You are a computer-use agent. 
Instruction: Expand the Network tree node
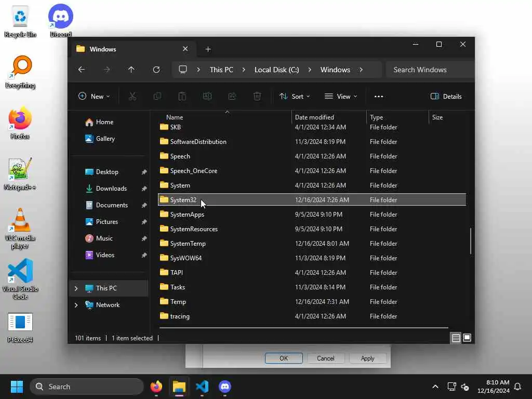[x=76, y=305]
